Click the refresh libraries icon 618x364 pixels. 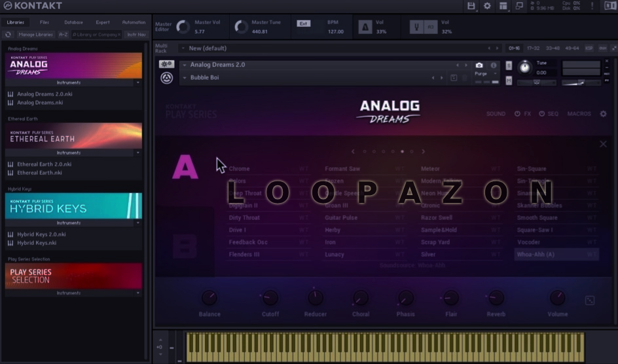[8, 35]
